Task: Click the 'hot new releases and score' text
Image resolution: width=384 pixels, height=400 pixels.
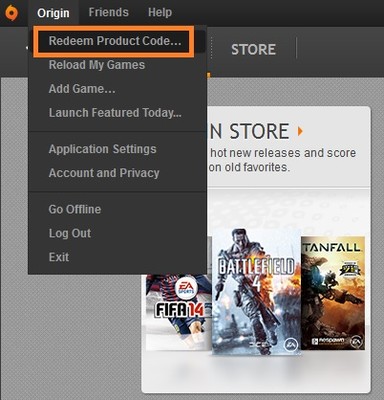Action: (x=283, y=153)
